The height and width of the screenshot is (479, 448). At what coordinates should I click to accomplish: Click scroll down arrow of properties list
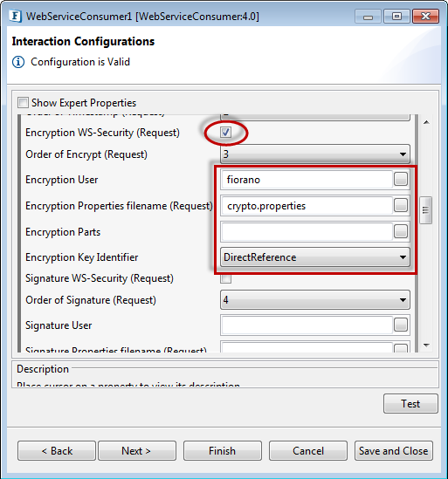426,346
